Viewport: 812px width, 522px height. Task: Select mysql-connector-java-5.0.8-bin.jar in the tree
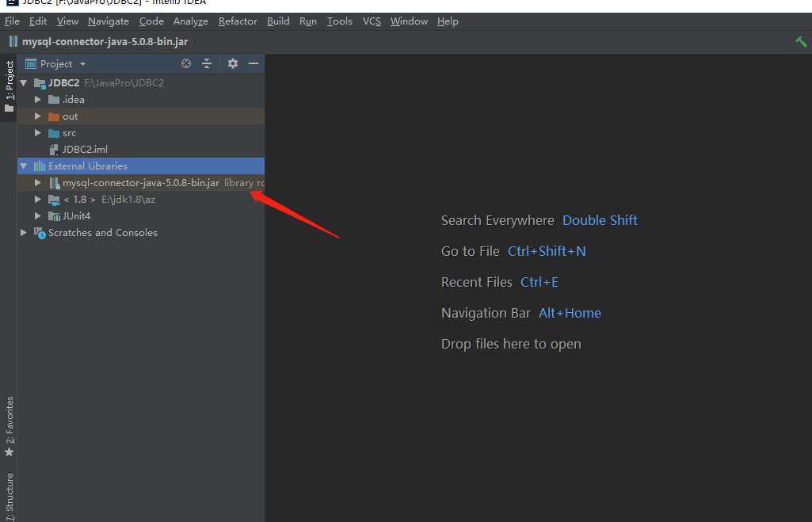coord(141,183)
